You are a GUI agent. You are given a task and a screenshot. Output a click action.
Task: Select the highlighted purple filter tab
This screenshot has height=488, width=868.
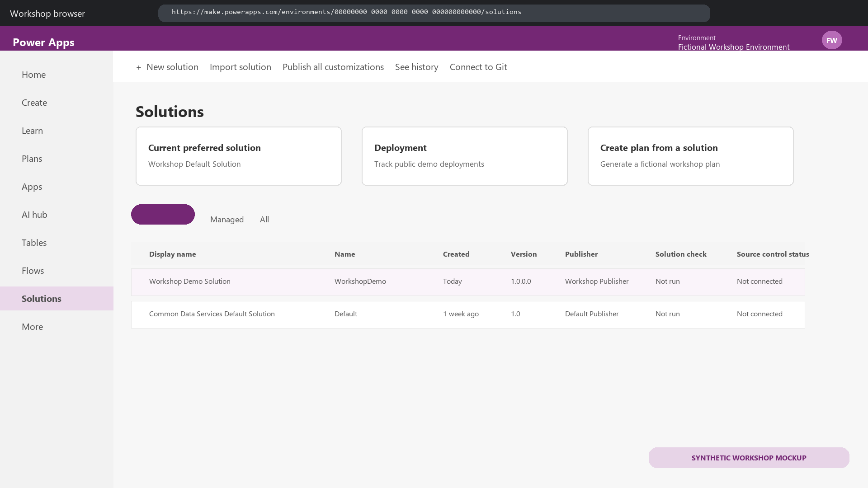163,214
